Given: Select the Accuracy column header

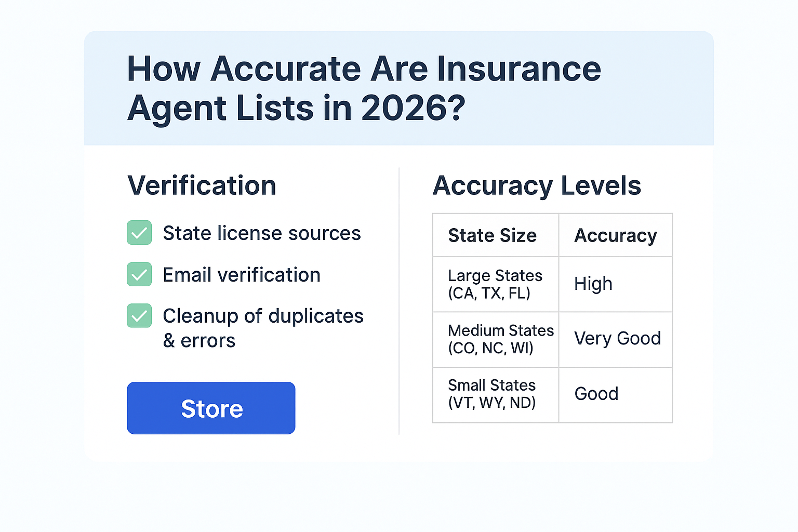Looking at the screenshot, I should coord(615,235).
